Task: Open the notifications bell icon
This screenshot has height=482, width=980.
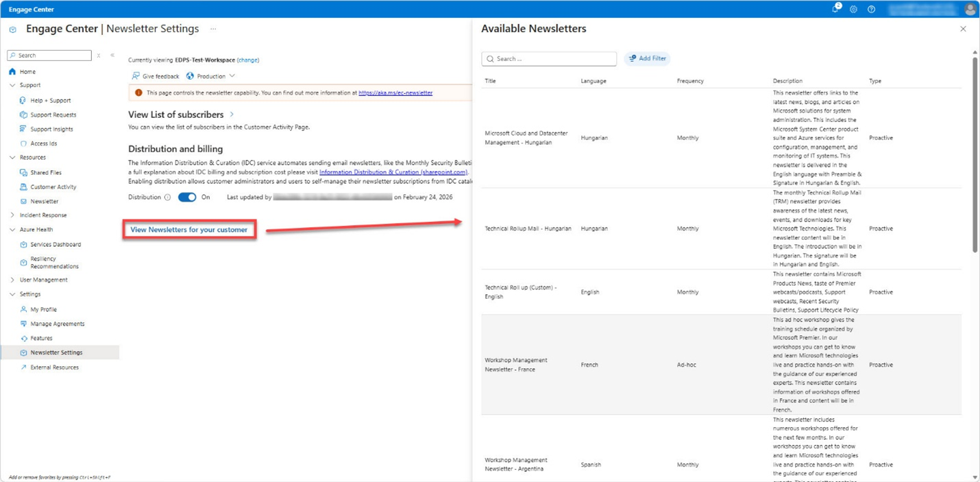Action: click(x=835, y=9)
